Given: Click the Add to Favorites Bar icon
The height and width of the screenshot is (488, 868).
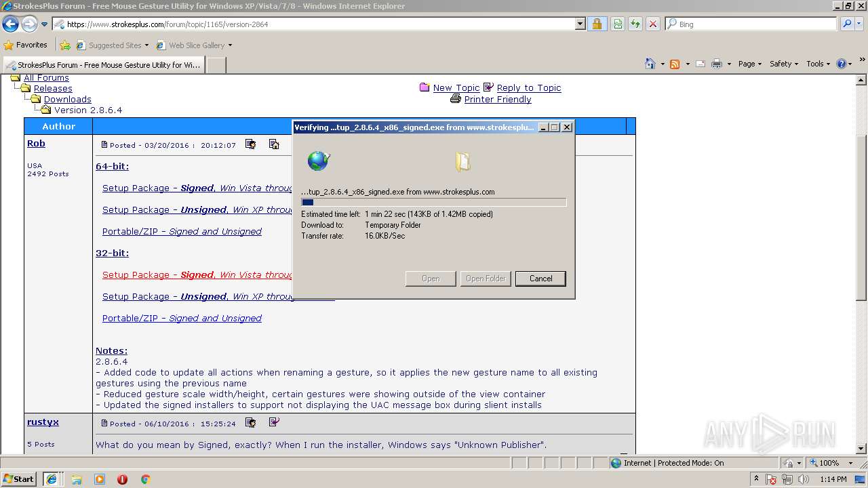Looking at the screenshot, I should click(x=65, y=45).
